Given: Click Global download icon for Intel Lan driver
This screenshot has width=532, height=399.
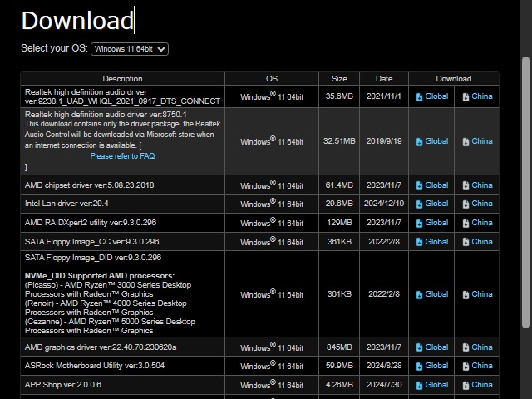Looking at the screenshot, I should pyautogui.click(x=419, y=204).
